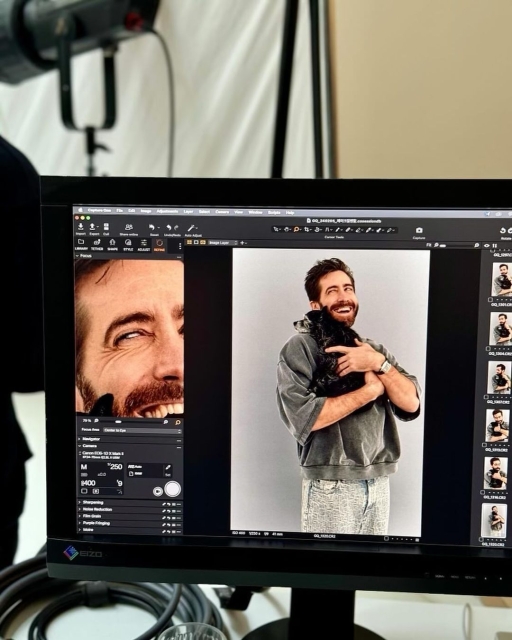Toggle the proof margin icon in viewer bar

click(203, 242)
